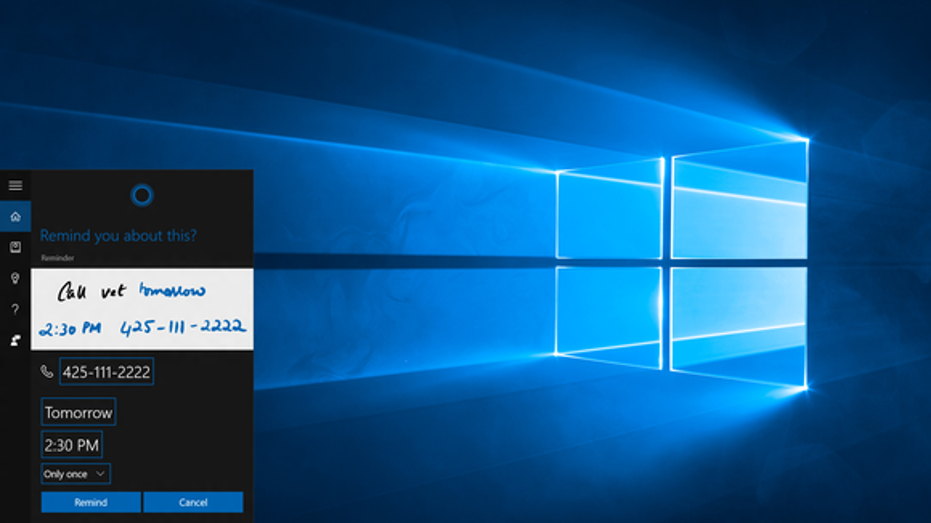Click the handwritten ink note thumbnail
Image resolution: width=931 pixels, height=523 pixels.
coord(142,309)
